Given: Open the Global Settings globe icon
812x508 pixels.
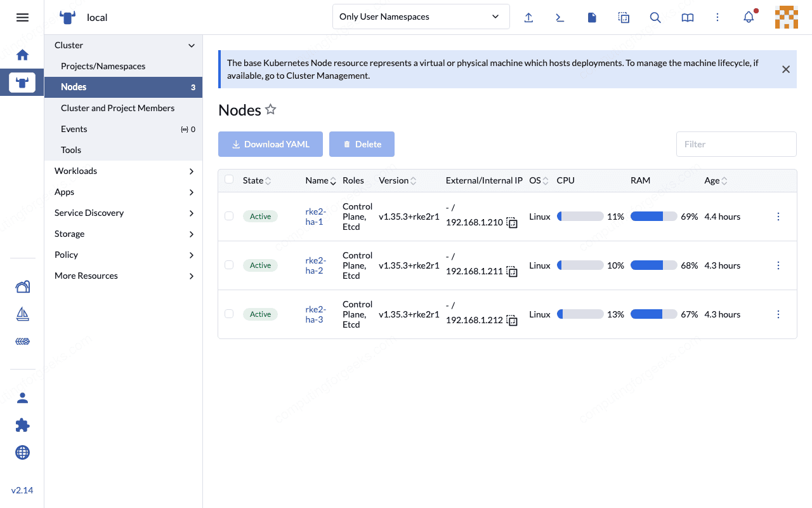Looking at the screenshot, I should [22, 452].
